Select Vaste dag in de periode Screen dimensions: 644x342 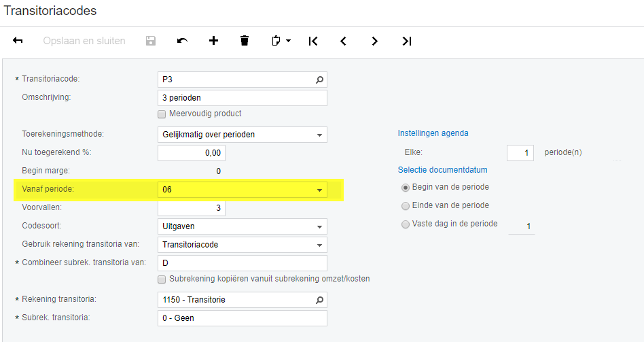[406, 224]
